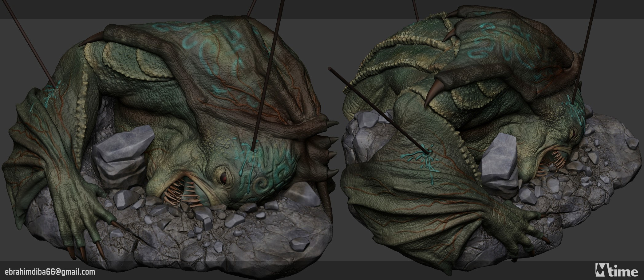Click the ebrahimdiba66@gmail.com email text
644x280 pixels.
tap(50, 272)
